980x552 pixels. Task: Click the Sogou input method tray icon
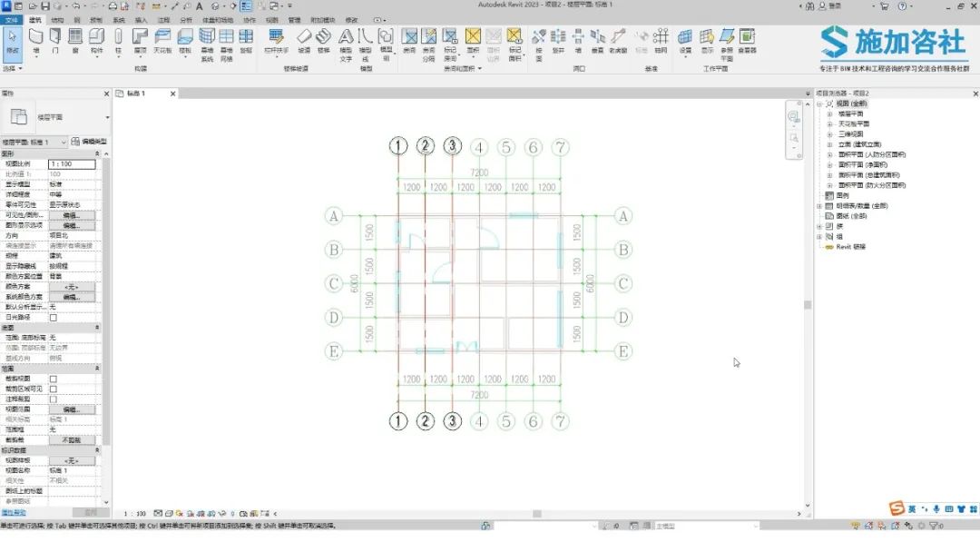[x=897, y=508]
